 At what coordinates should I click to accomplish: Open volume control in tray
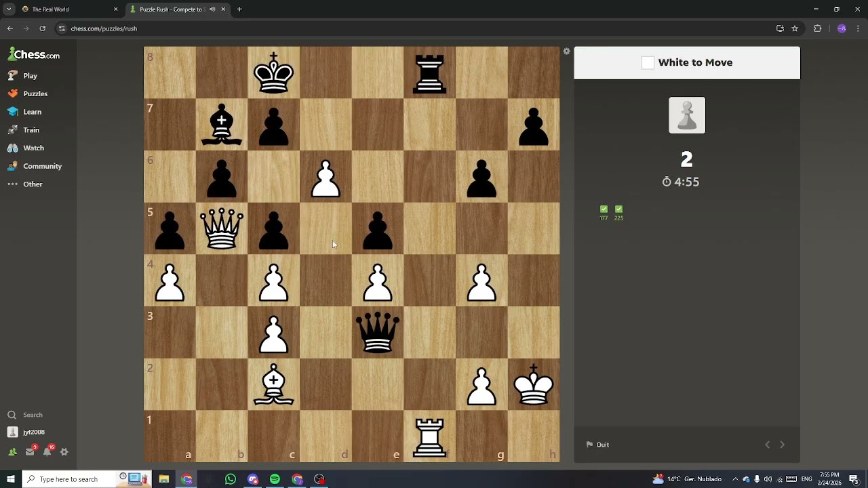(x=768, y=479)
